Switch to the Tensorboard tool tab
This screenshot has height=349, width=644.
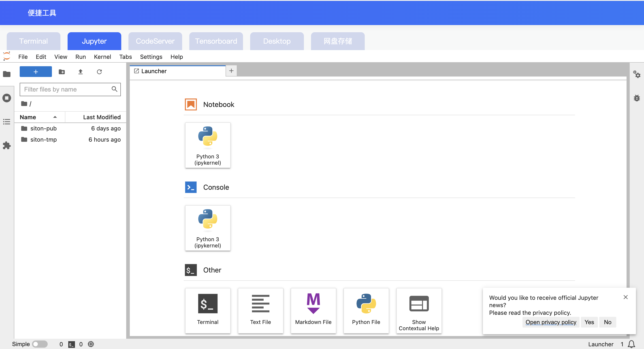pyautogui.click(x=216, y=41)
